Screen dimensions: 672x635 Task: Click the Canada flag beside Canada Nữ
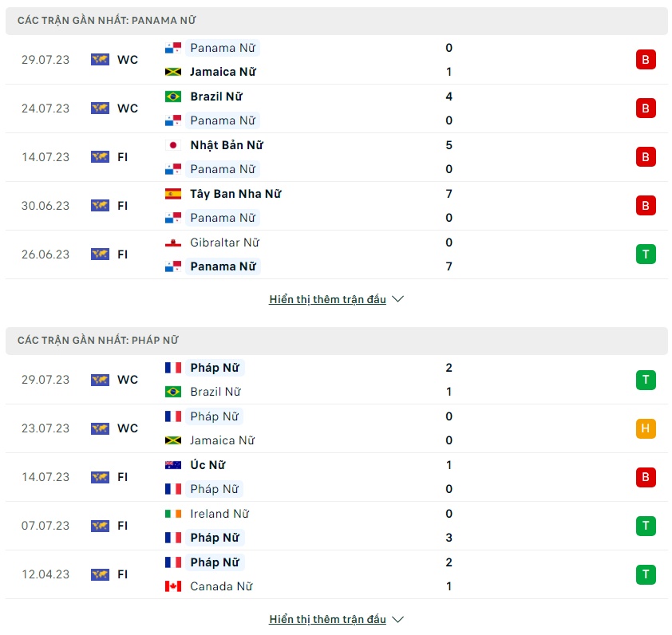[x=173, y=586]
